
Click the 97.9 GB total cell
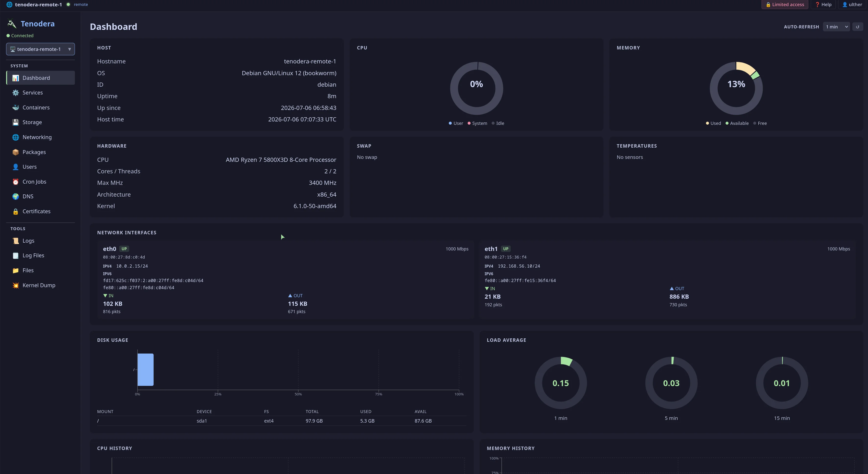point(314,421)
